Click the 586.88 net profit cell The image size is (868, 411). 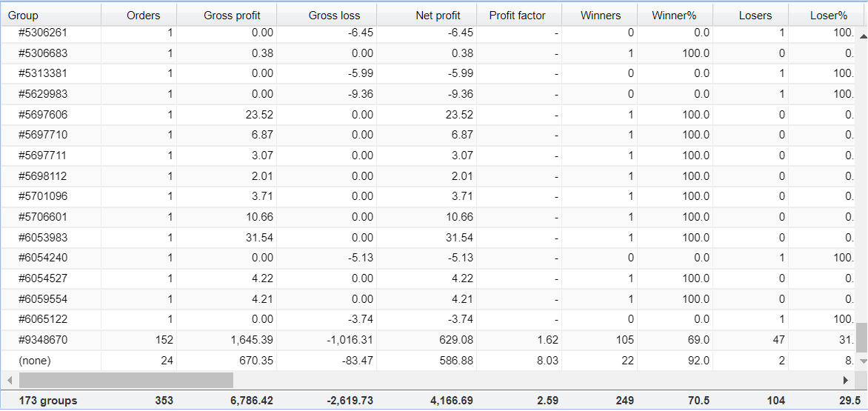point(427,360)
